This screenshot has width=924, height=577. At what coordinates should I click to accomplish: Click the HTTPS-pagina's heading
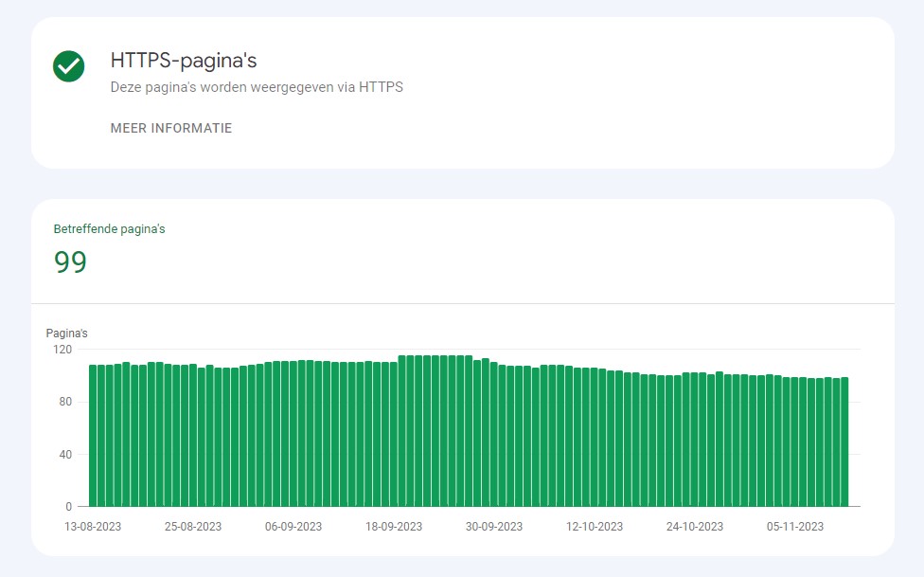click(184, 61)
